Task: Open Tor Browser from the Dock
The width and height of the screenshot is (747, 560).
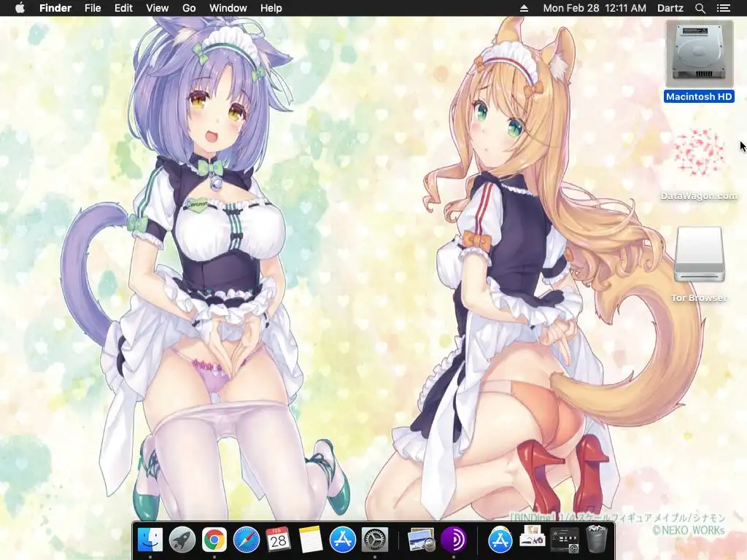Action: pyautogui.click(x=454, y=540)
